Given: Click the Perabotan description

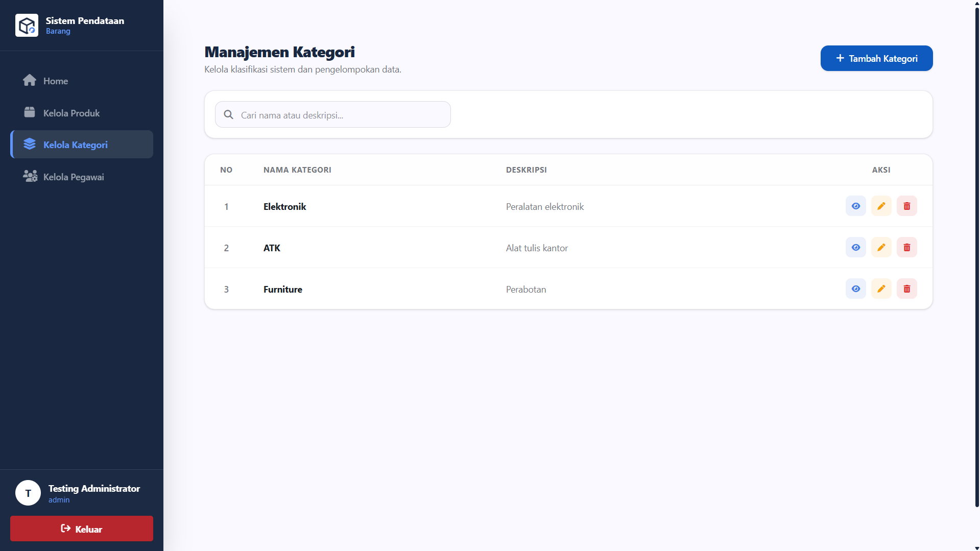Looking at the screenshot, I should pyautogui.click(x=526, y=289).
